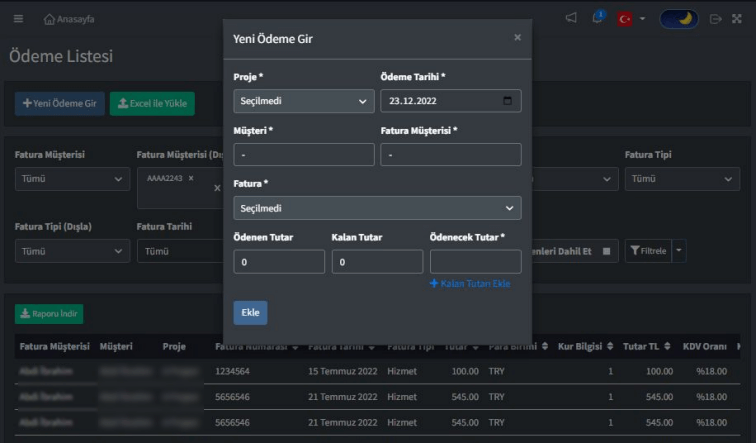This screenshot has height=443, width=756.
Task: Open the hamburger sidebar menu
Action: tap(18, 19)
